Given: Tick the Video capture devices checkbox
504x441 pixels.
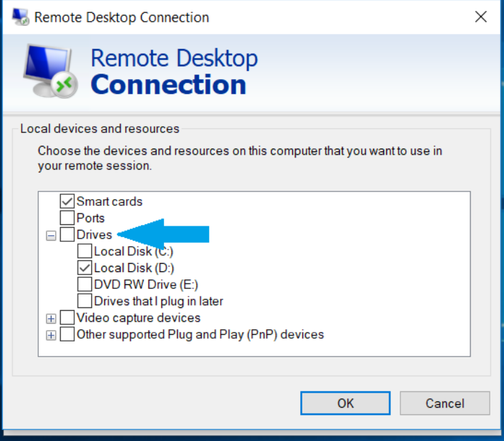Looking at the screenshot, I should tap(67, 318).
